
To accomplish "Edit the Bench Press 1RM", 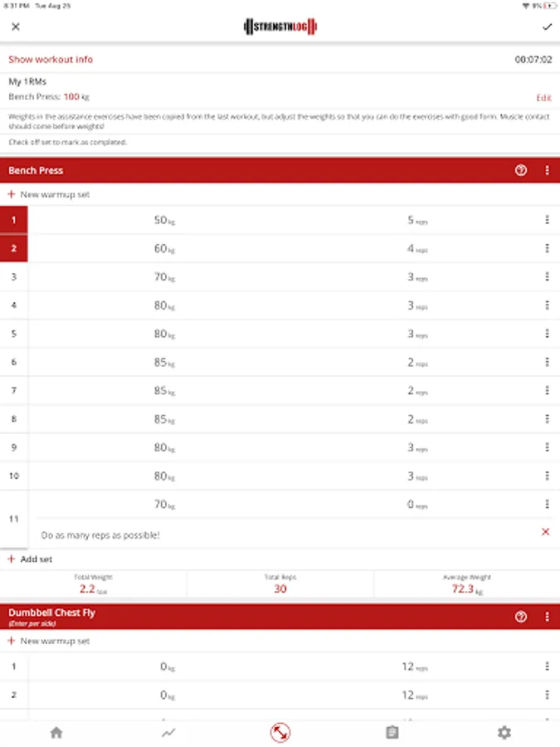I will tap(543, 98).
